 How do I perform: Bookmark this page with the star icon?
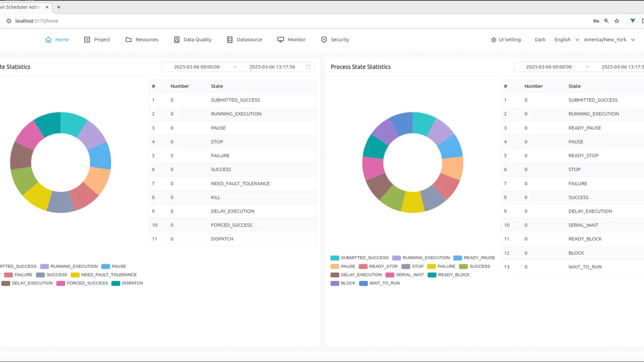click(617, 21)
